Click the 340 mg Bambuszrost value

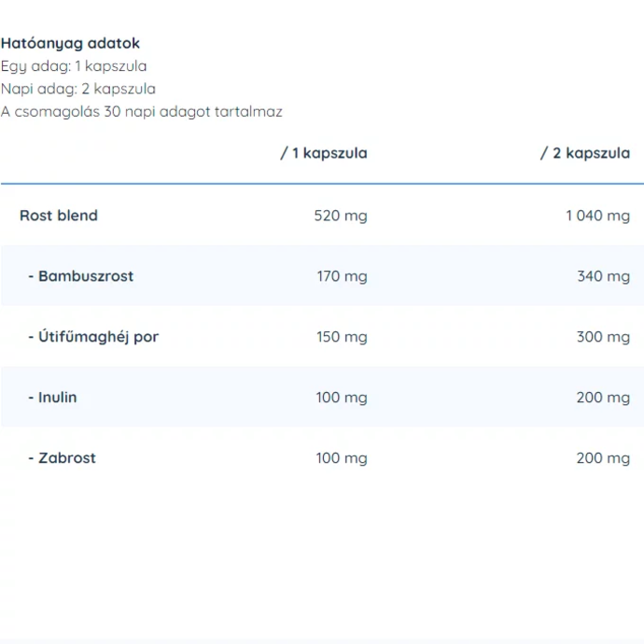603,276
